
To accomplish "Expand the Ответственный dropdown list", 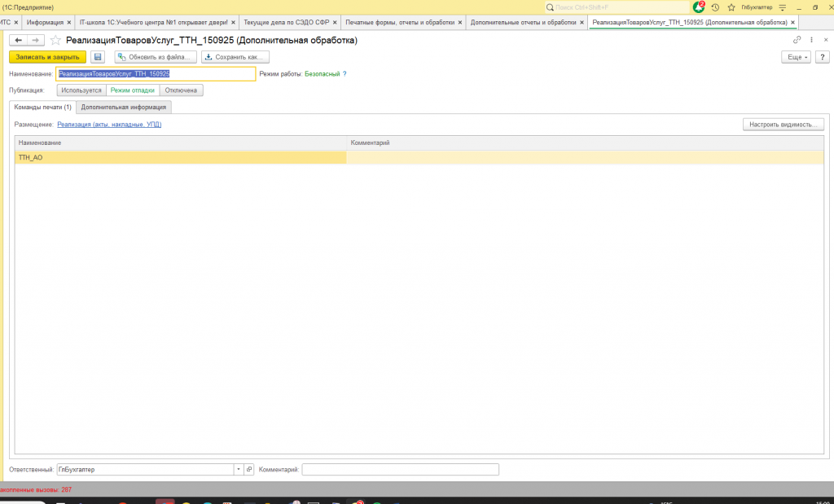I will pyautogui.click(x=239, y=470).
